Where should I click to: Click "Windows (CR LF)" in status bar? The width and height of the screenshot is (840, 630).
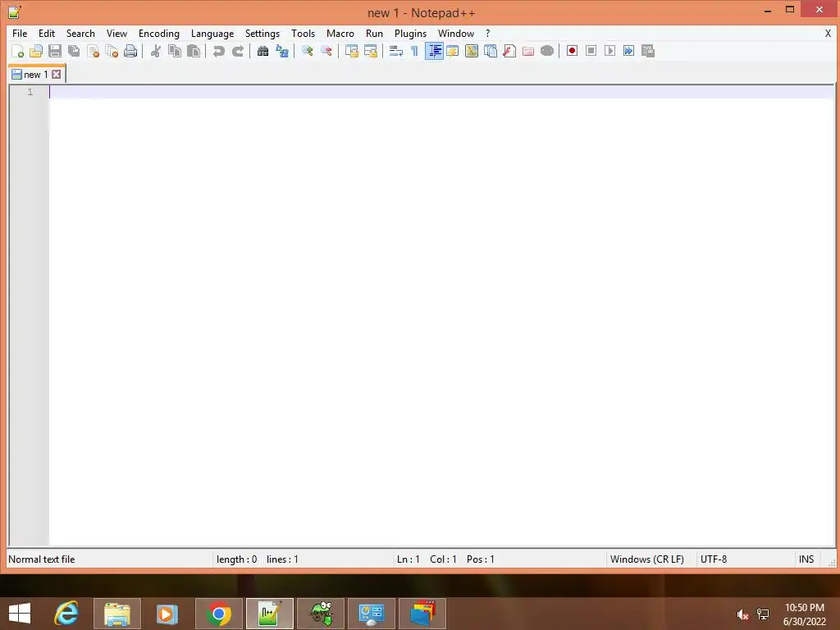point(646,559)
